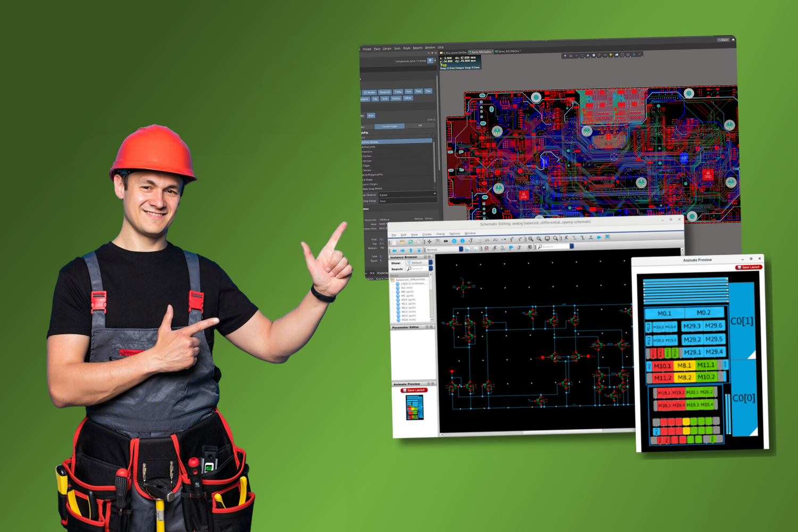Open the Check menu in schematic editor
Image resolution: width=798 pixels, height=532 pixels.
point(440,234)
